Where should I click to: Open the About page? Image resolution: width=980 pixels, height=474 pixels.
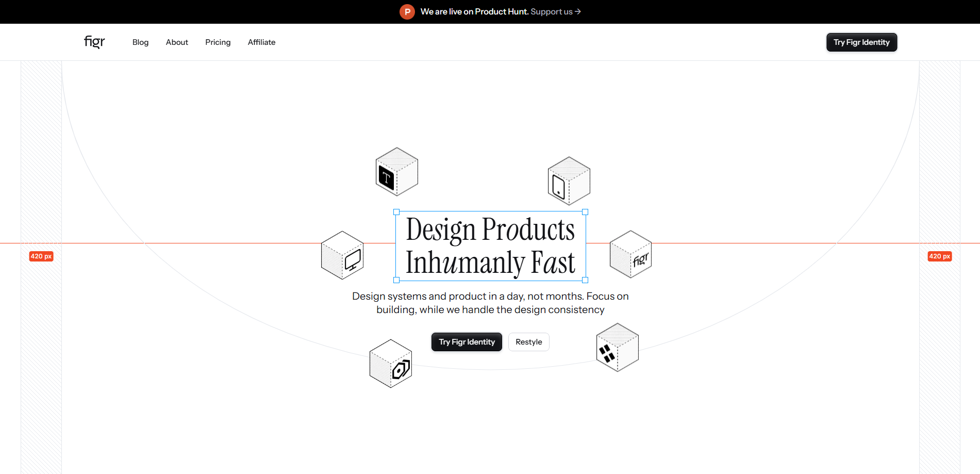(x=177, y=42)
